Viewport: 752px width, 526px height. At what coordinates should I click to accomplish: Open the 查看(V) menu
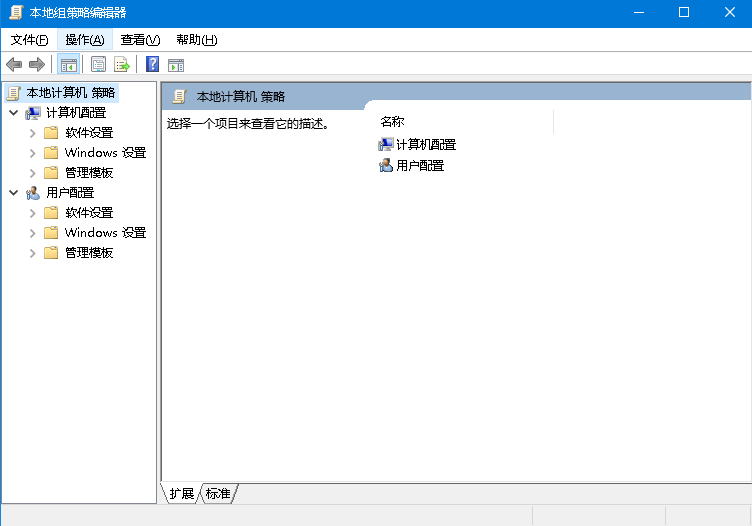(x=140, y=40)
